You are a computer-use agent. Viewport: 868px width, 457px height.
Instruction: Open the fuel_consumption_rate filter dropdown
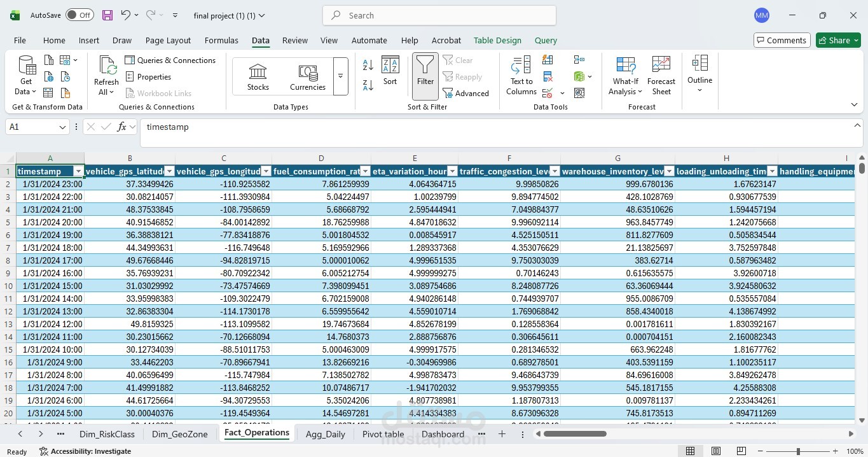click(365, 171)
